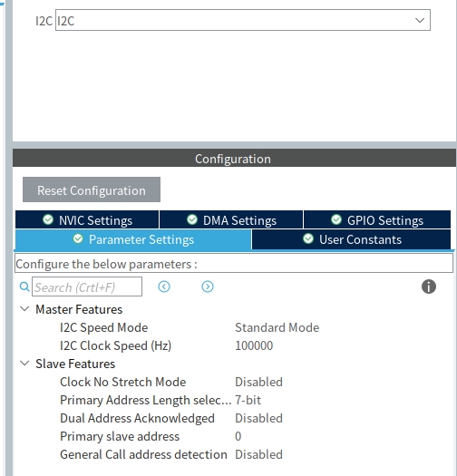Select the I2C Speed Mode value
This screenshot has height=476, width=457.
pos(277,327)
